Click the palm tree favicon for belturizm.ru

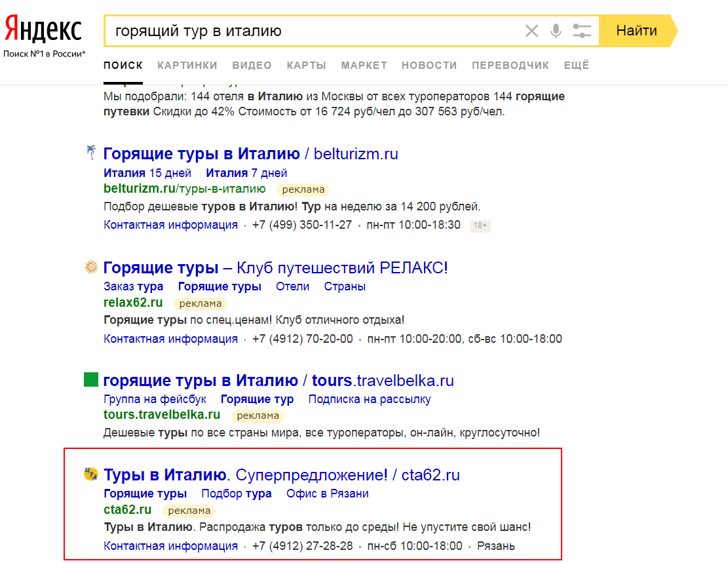(91, 152)
